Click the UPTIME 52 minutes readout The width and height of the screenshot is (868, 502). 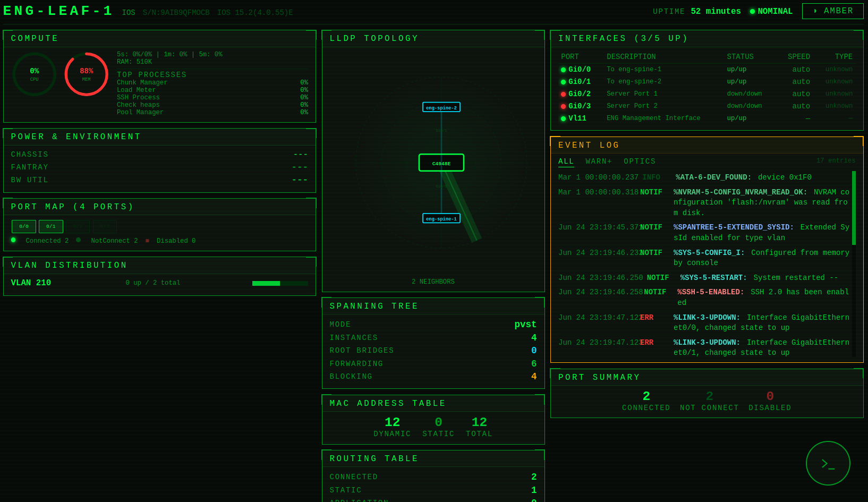pos(696,11)
